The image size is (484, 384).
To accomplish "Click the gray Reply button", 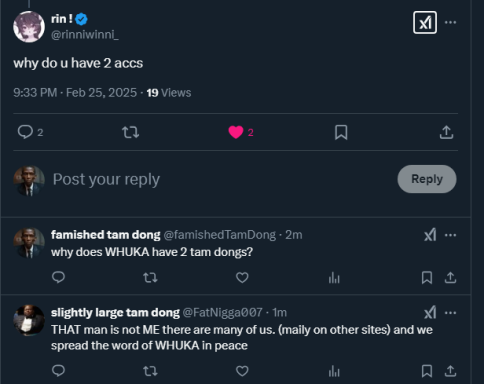I will tap(427, 179).
